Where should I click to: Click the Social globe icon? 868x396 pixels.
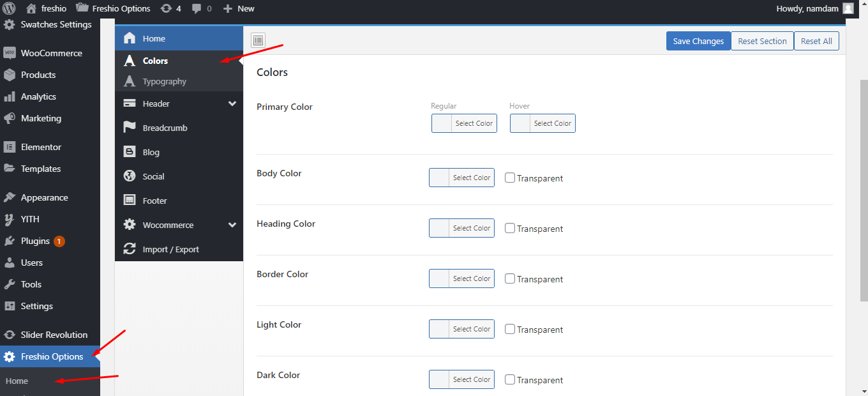pos(130,176)
